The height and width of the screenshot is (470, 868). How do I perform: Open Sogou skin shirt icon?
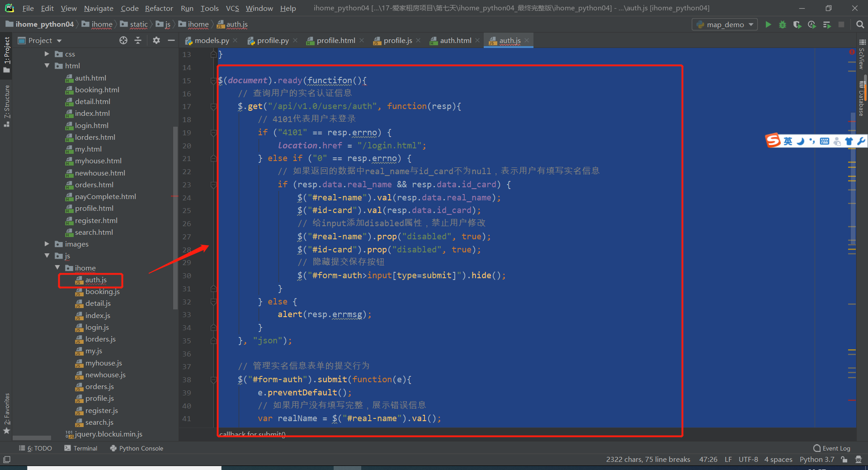pyautogui.click(x=849, y=141)
